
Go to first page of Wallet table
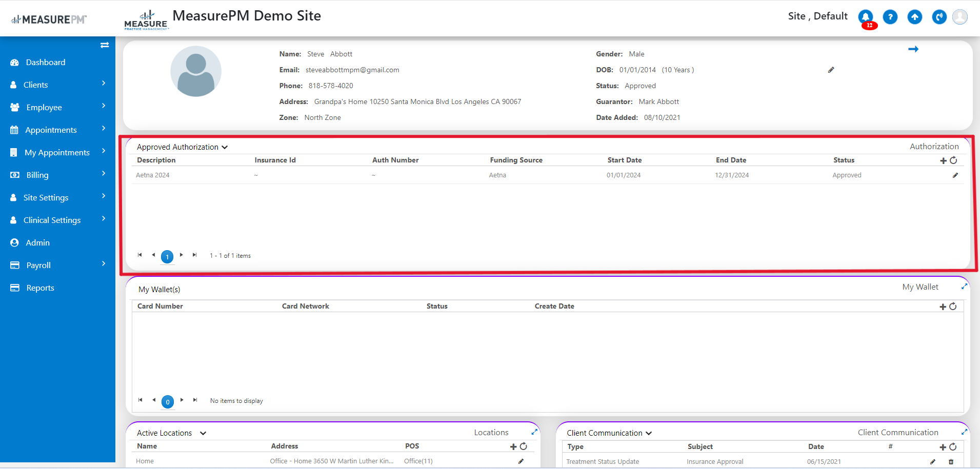coord(141,400)
